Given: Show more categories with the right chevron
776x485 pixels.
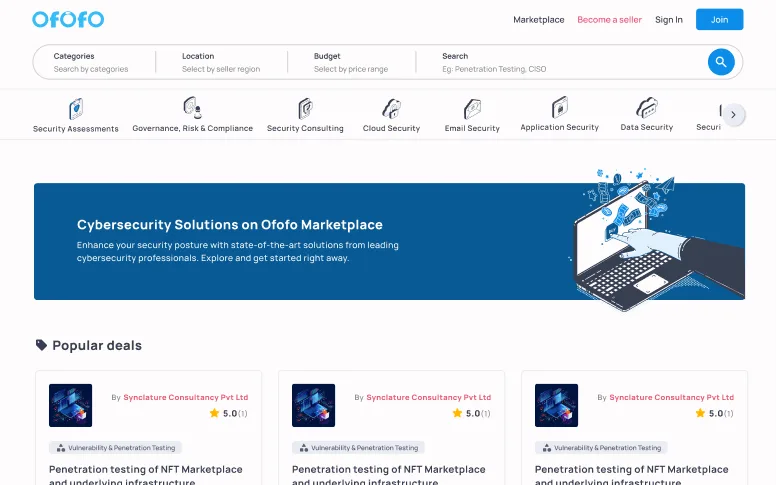Looking at the screenshot, I should [x=733, y=115].
